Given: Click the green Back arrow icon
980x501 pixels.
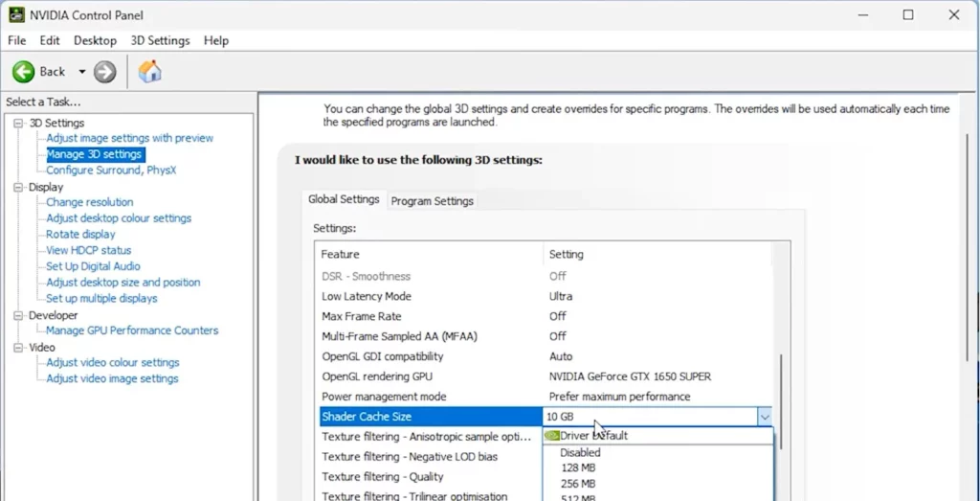Looking at the screenshot, I should (x=24, y=72).
